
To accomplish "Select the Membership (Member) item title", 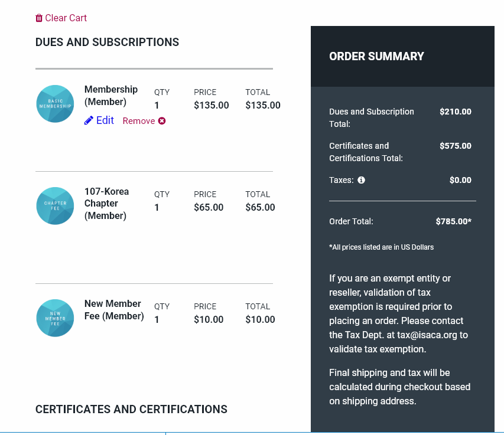I will 110,96.
